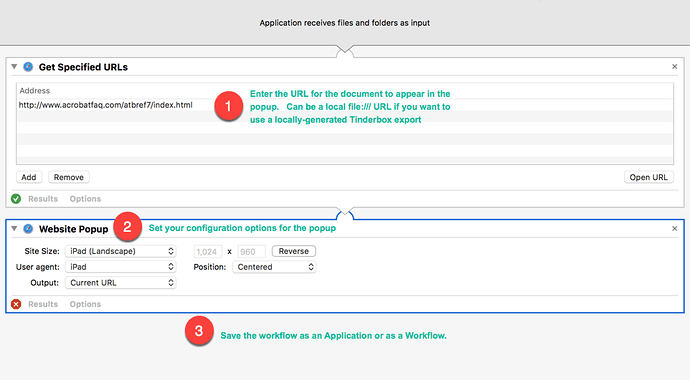Show Options for Get Specified URLs
690x380 pixels.
(85, 199)
